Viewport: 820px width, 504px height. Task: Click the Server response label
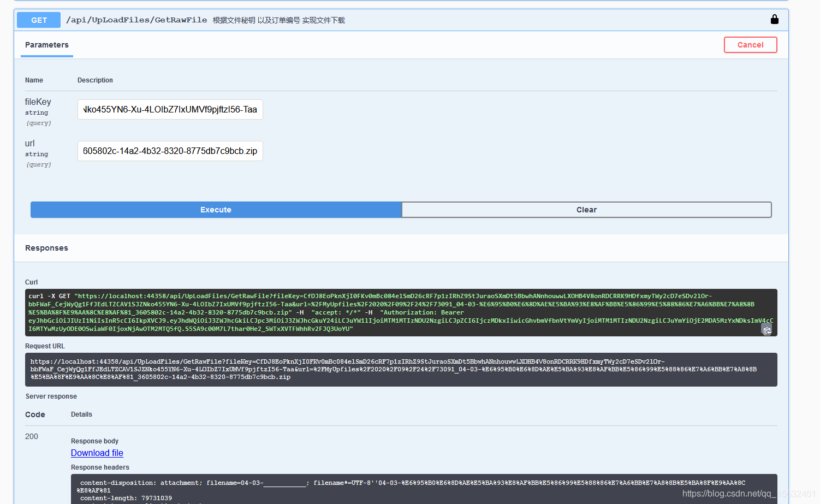click(x=51, y=396)
